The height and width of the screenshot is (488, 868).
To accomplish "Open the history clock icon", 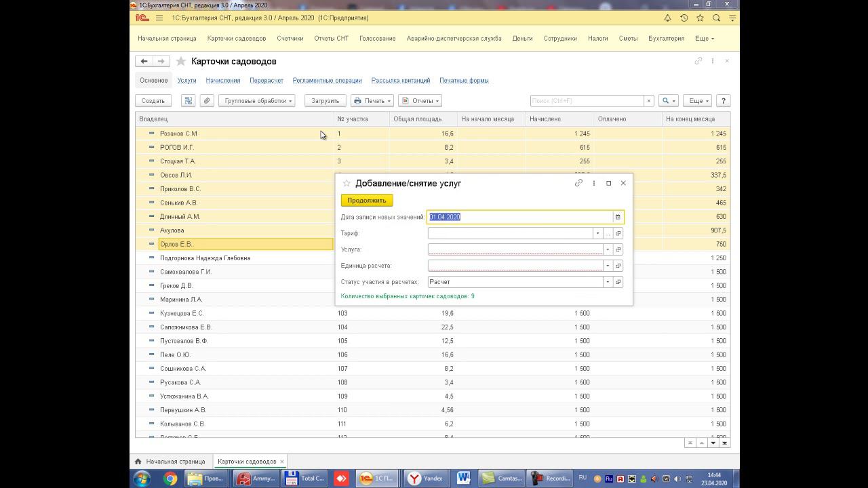I will (684, 18).
